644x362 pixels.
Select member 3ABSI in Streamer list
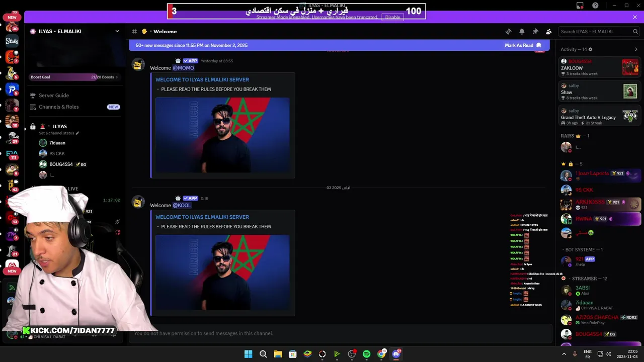(600, 291)
